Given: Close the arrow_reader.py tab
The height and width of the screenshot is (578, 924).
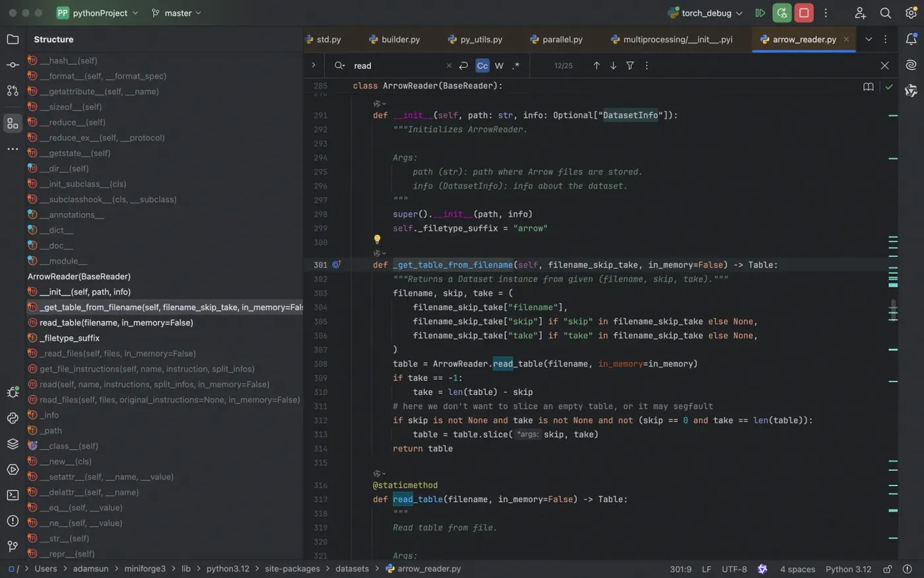Looking at the screenshot, I should 846,39.
